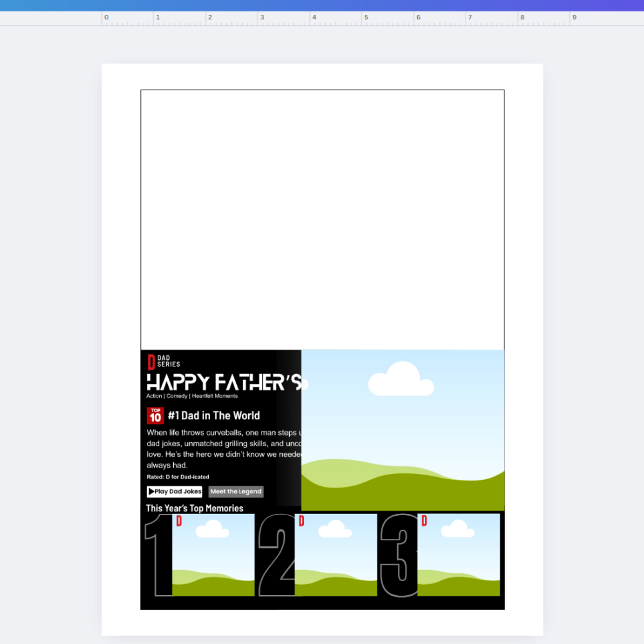Image resolution: width=644 pixels, height=644 pixels.
Task: Select the large landscape hero image
Action: [402, 430]
